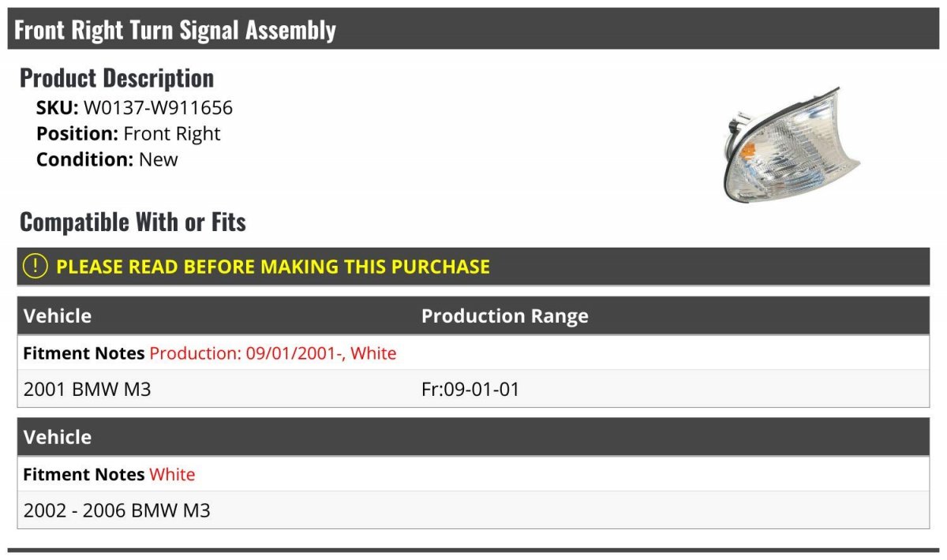Click the "Compatible With or Fits" heading
The height and width of the screenshot is (560, 947).
(133, 222)
